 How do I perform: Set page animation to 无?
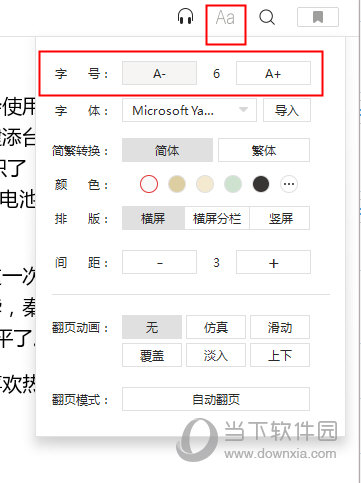152,327
